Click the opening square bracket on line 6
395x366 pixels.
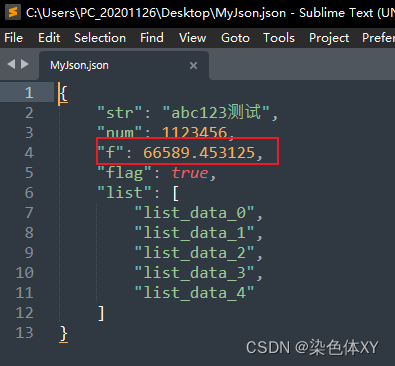176,193
